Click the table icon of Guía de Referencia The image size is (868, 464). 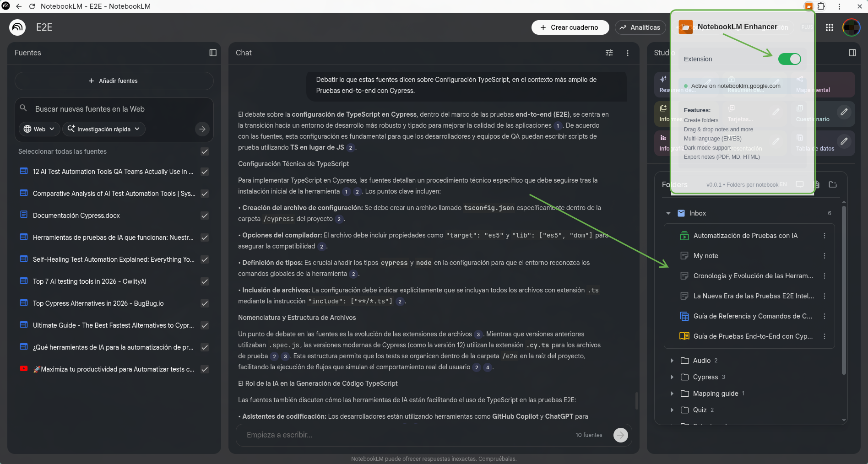click(x=684, y=316)
